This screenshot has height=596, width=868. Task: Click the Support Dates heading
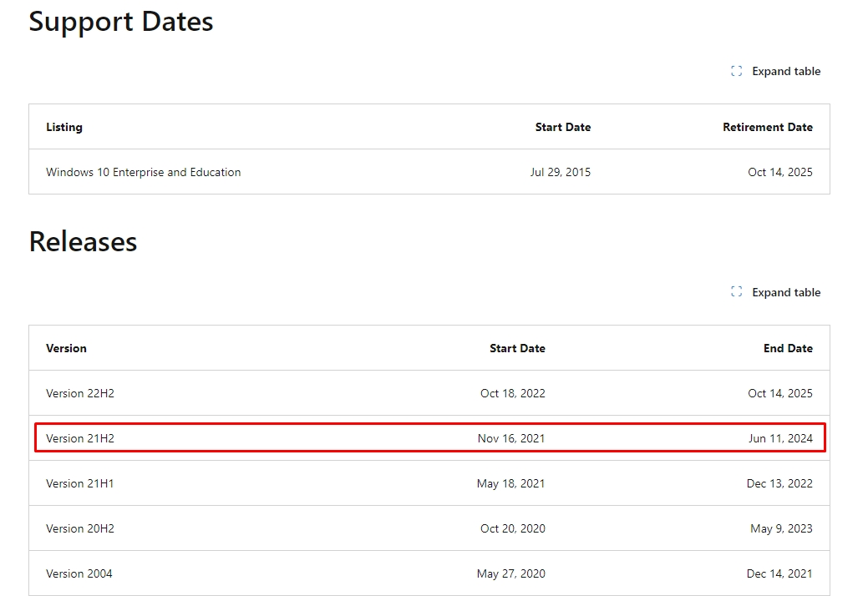(121, 21)
